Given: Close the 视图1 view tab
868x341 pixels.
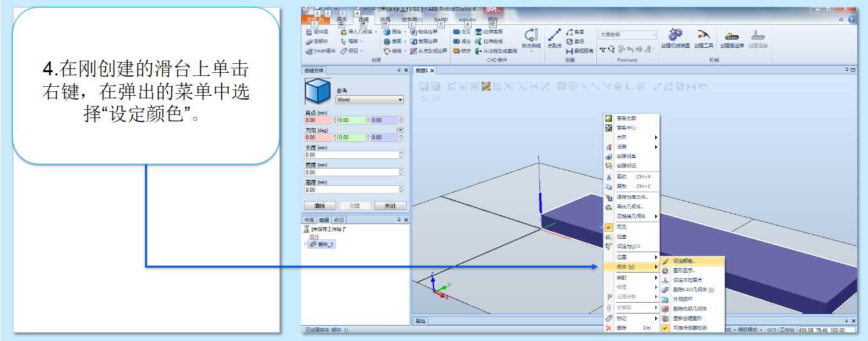Looking at the screenshot, I should [431, 70].
